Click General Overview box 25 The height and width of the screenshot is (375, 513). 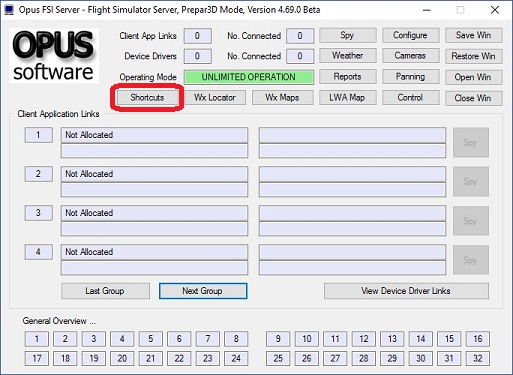pyautogui.click(x=278, y=358)
